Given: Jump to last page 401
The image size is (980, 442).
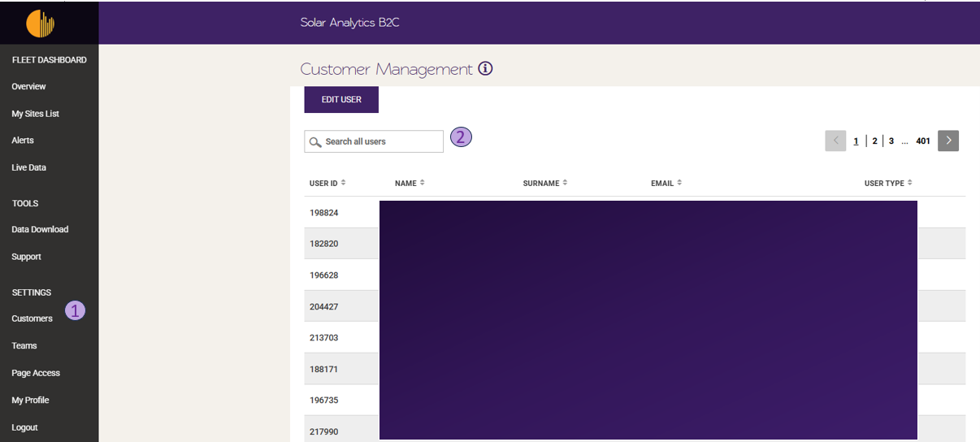Looking at the screenshot, I should (x=923, y=141).
